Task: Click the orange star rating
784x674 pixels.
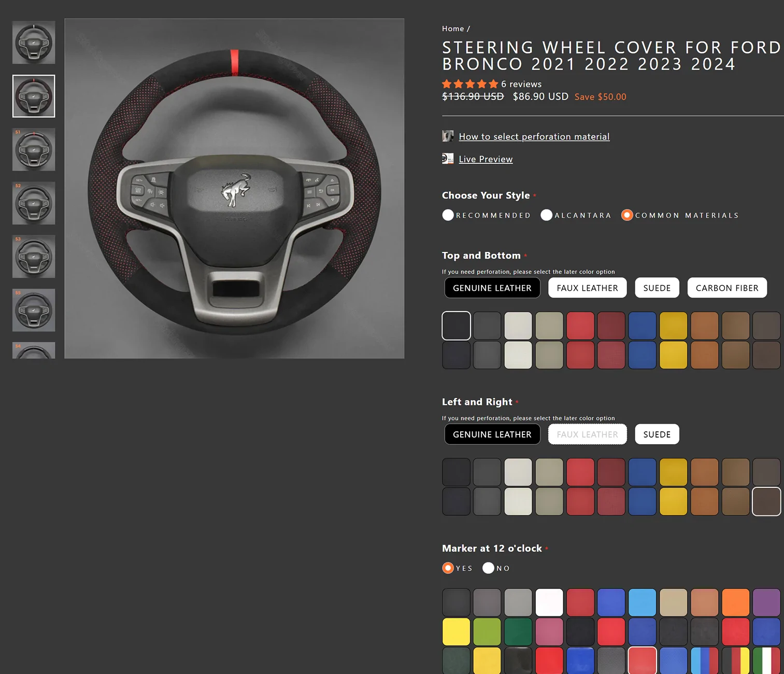Action: click(x=470, y=84)
